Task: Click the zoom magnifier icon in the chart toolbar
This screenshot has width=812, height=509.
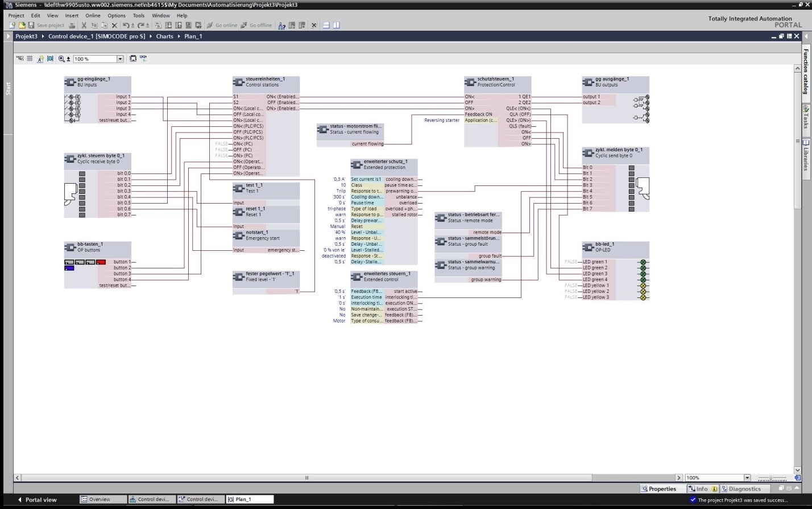Action: click(61, 59)
